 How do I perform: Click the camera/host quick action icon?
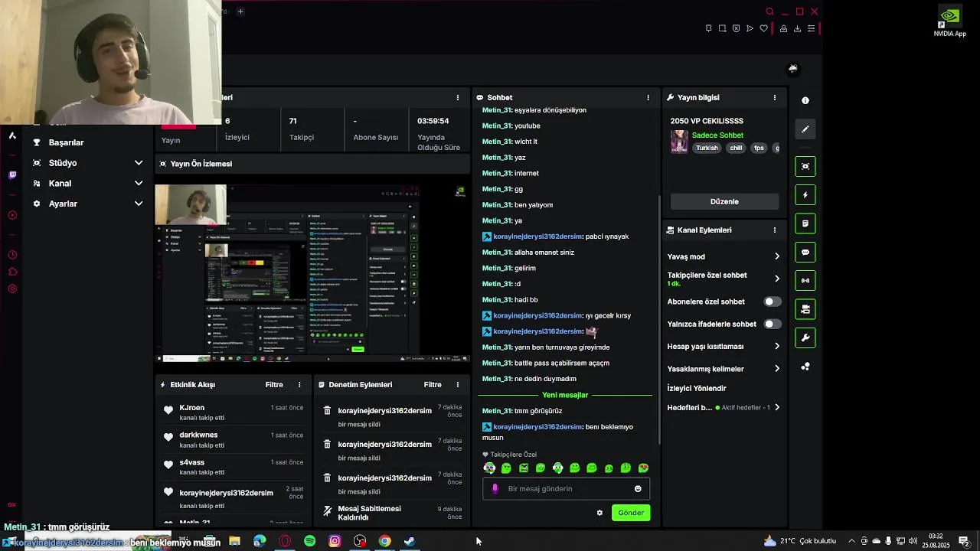(x=805, y=309)
